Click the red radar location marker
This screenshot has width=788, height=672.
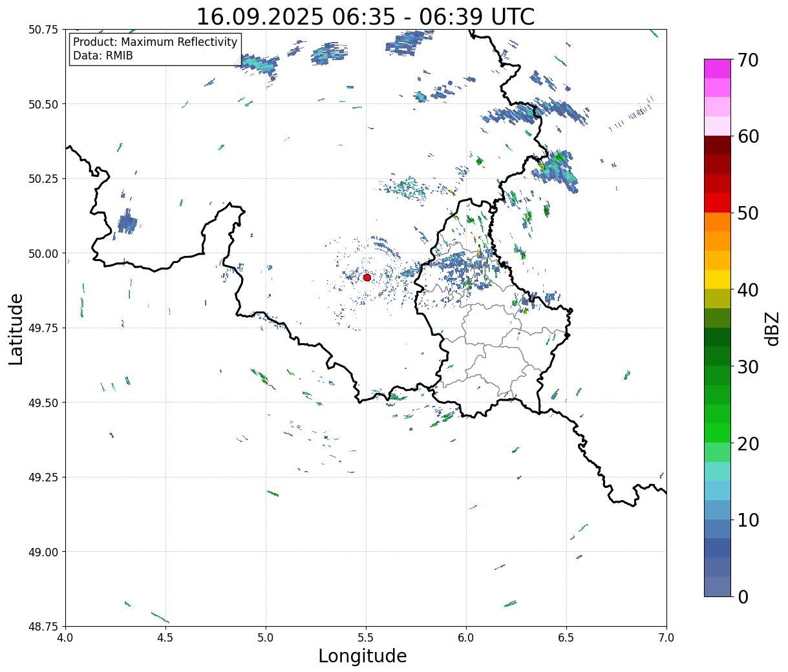367,277
